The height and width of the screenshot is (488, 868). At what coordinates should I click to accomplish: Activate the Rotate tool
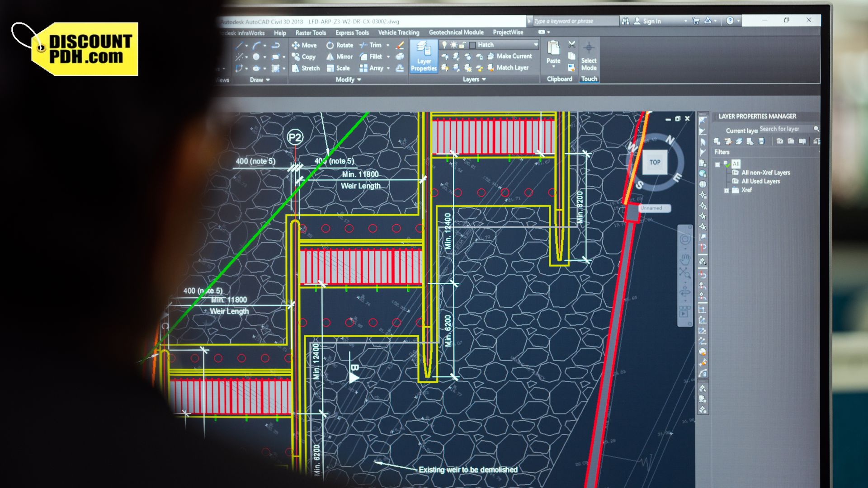[340, 45]
